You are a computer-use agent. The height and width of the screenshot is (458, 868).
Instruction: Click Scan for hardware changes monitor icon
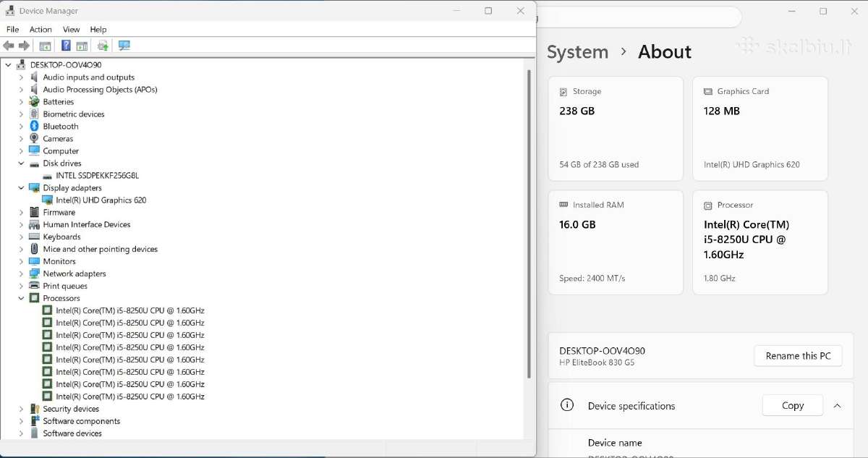(x=124, y=46)
